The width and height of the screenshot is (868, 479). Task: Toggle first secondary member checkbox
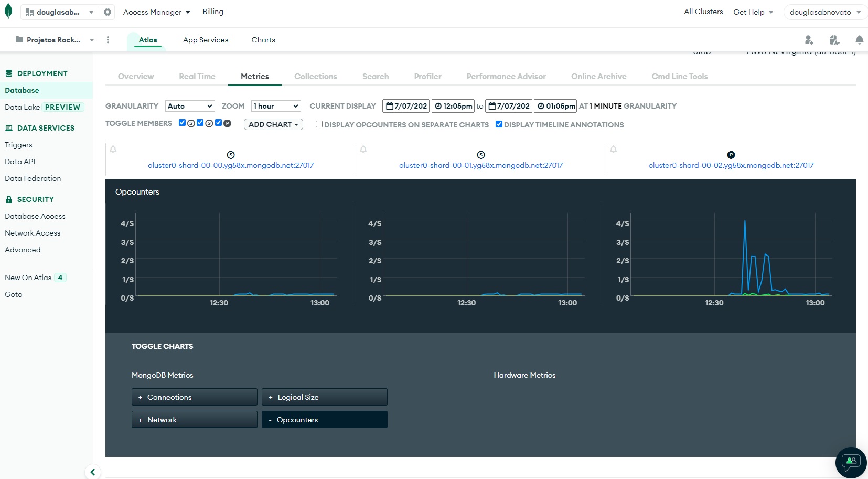182,123
